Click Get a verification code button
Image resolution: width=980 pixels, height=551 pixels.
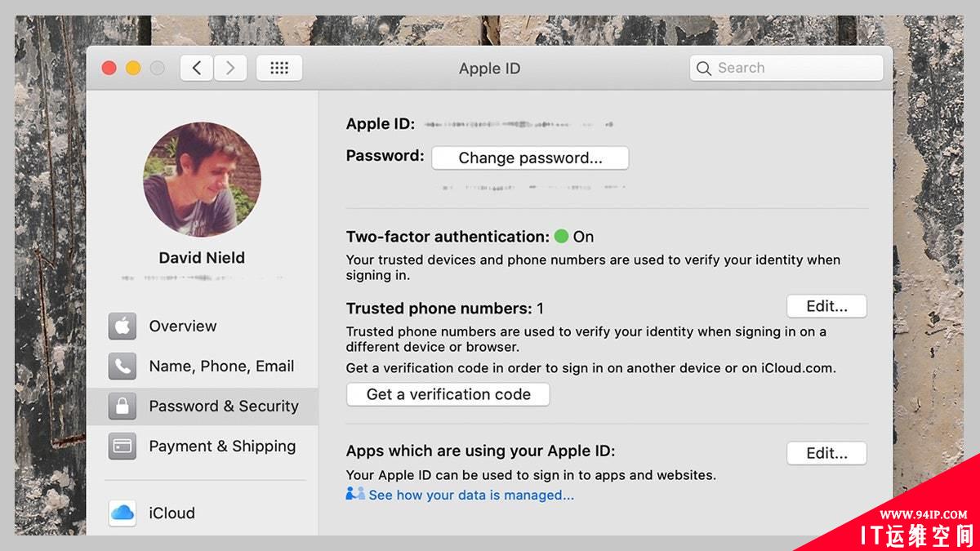click(x=448, y=394)
